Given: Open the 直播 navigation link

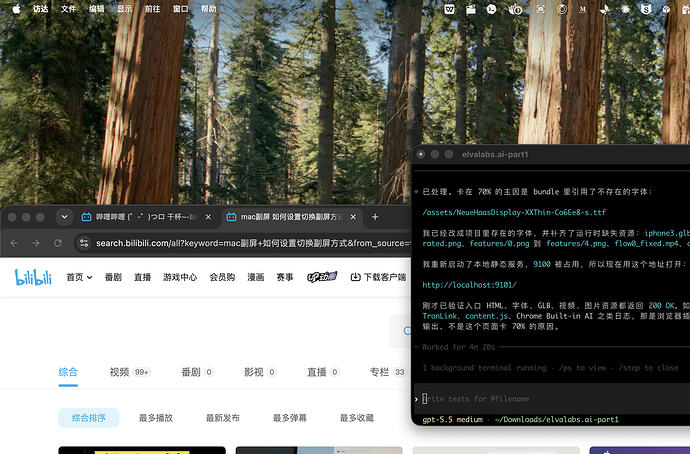Looking at the screenshot, I should [x=142, y=277].
